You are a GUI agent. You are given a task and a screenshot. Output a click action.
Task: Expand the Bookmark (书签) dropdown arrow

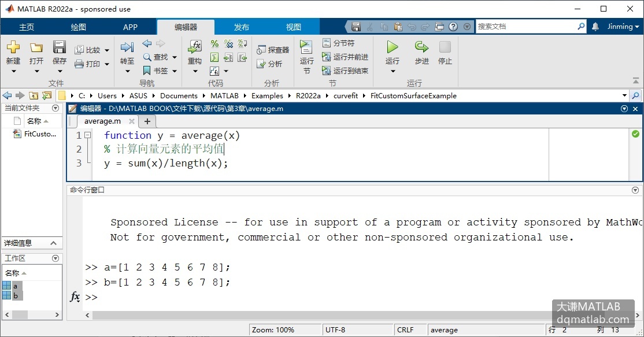175,71
